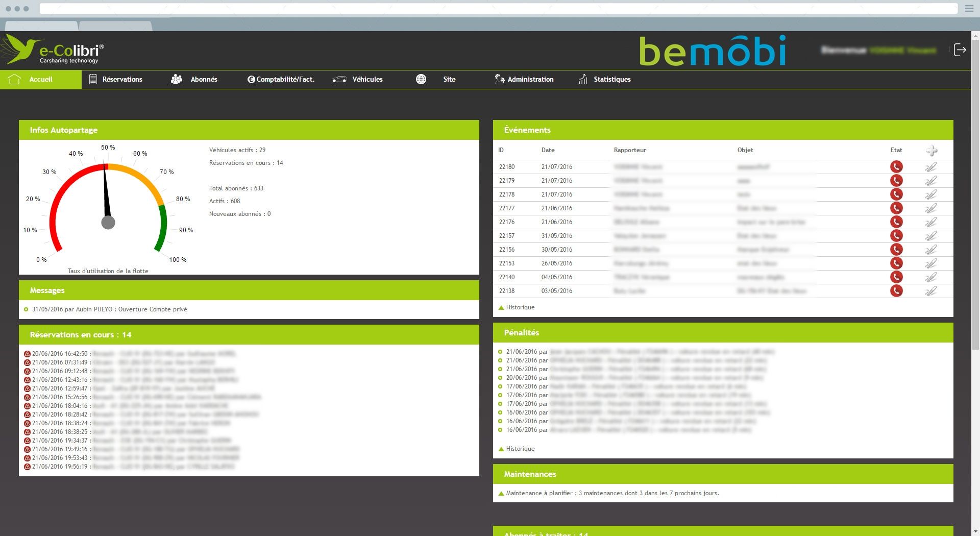Click phone state icon for event 22179

[896, 181]
